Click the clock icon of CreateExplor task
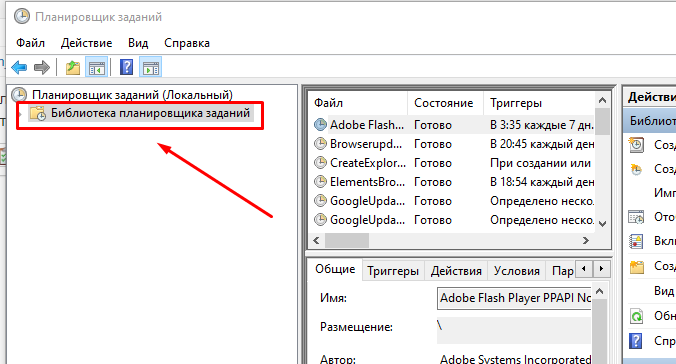The image size is (676, 364). (x=320, y=163)
